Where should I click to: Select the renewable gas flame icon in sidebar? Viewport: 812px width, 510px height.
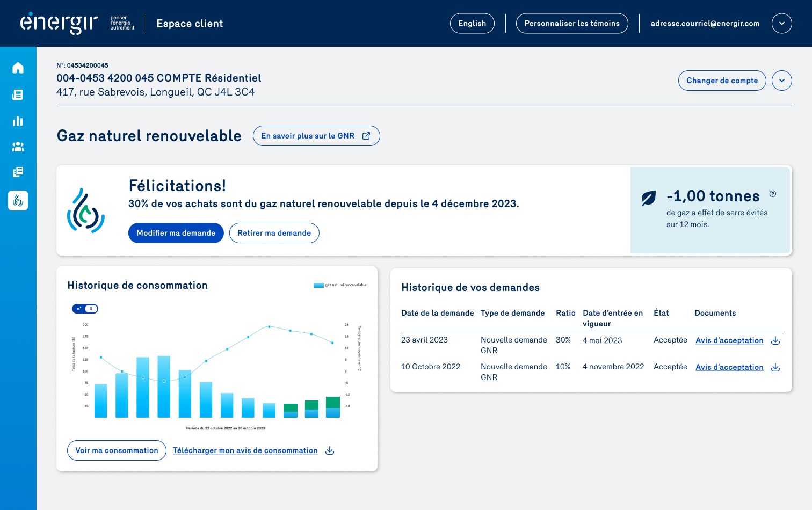click(18, 200)
